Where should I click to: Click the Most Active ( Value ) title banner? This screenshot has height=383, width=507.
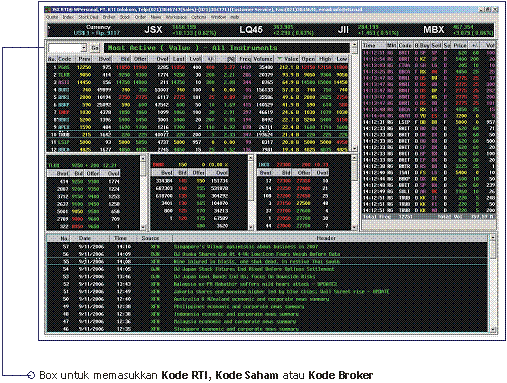pos(227,48)
